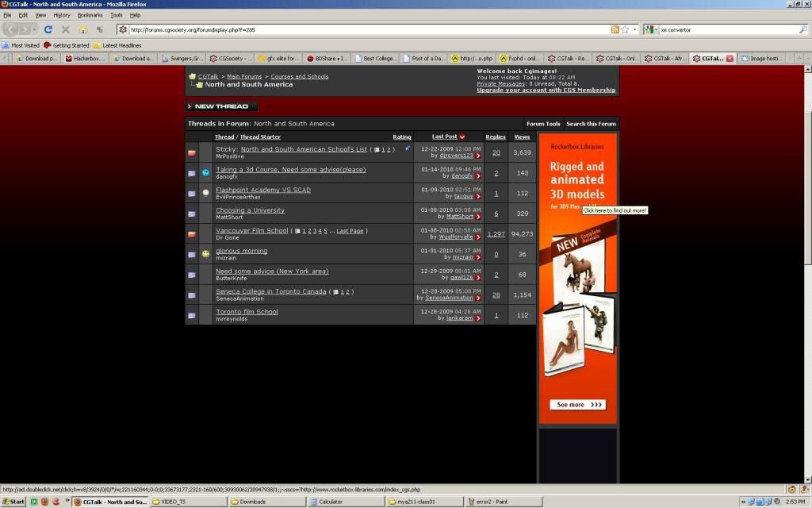This screenshot has width=812, height=508.
Task: Open the Forum Tools dropdown
Action: [543, 124]
